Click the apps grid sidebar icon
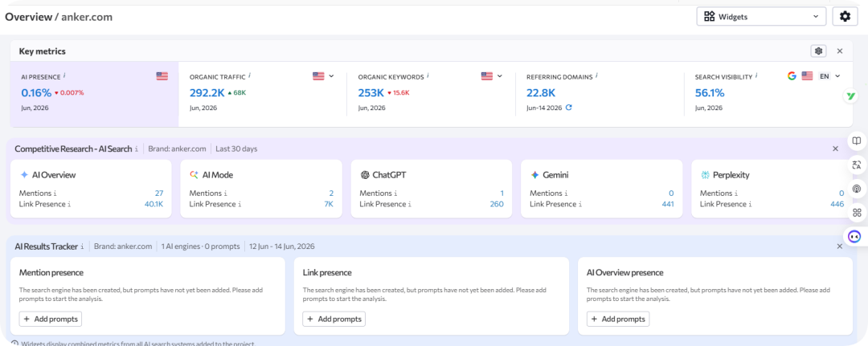Viewport: 868px width, 346px height. pos(857,213)
